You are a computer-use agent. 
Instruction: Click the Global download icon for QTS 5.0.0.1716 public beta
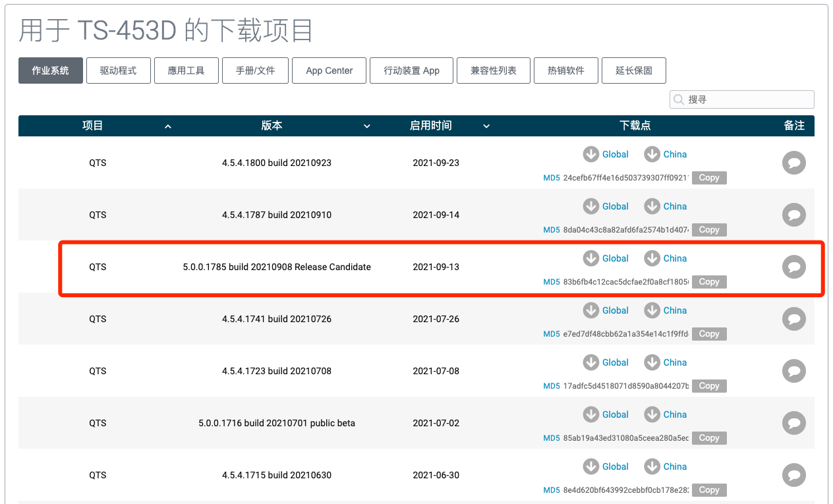coord(591,414)
